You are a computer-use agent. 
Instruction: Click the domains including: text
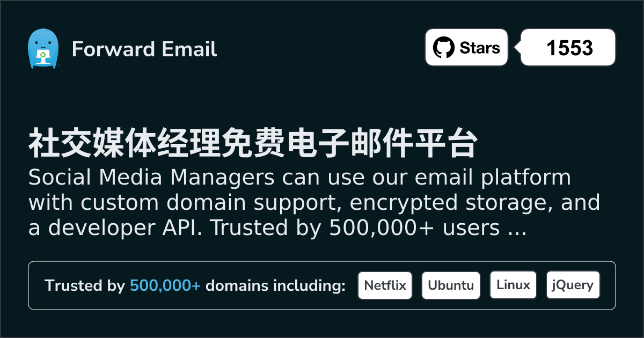(x=276, y=286)
